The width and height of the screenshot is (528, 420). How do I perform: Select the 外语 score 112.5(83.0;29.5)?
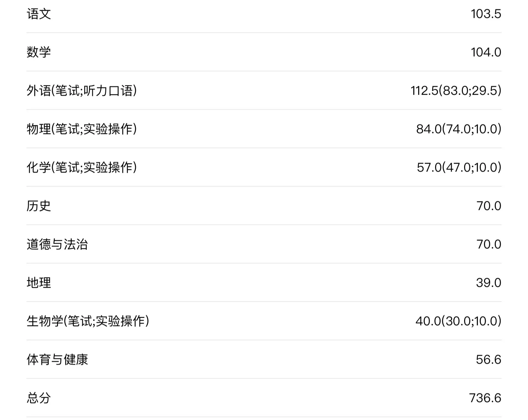[x=456, y=91]
